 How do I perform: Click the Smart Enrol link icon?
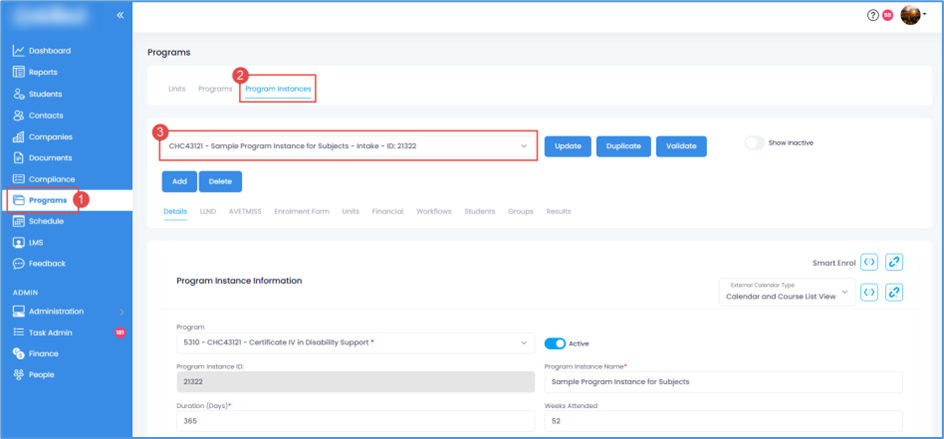pos(895,262)
